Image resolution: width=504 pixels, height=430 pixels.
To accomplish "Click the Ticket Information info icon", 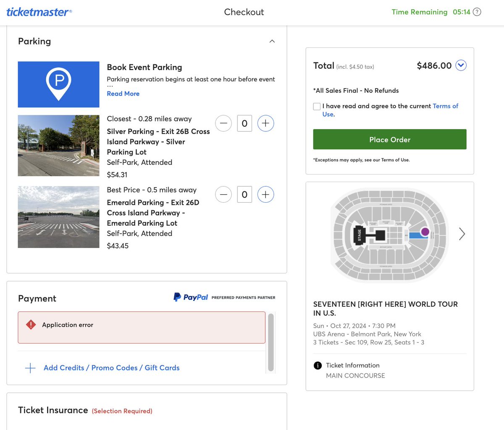I will click(318, 365).
